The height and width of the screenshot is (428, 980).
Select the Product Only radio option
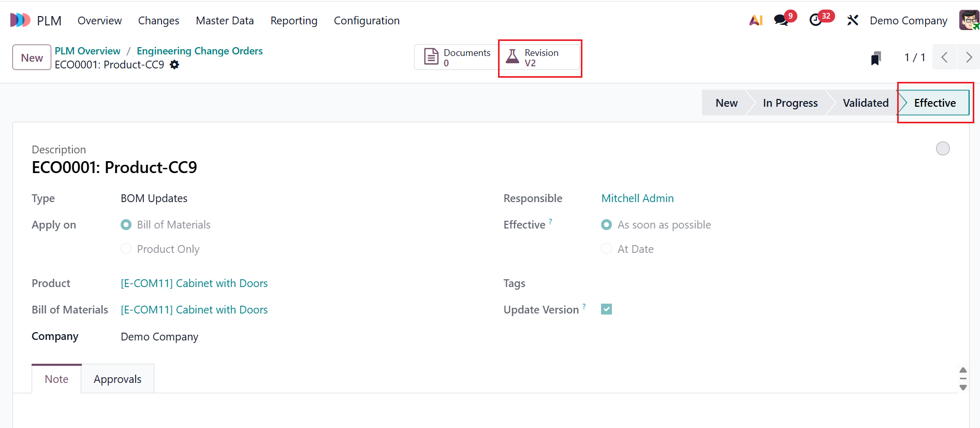point(126,249)
